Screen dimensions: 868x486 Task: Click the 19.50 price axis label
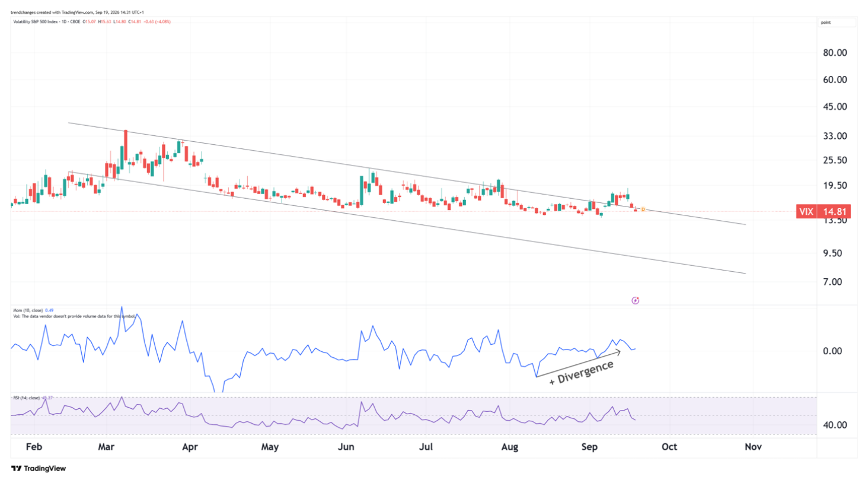(x=835, y=186)
